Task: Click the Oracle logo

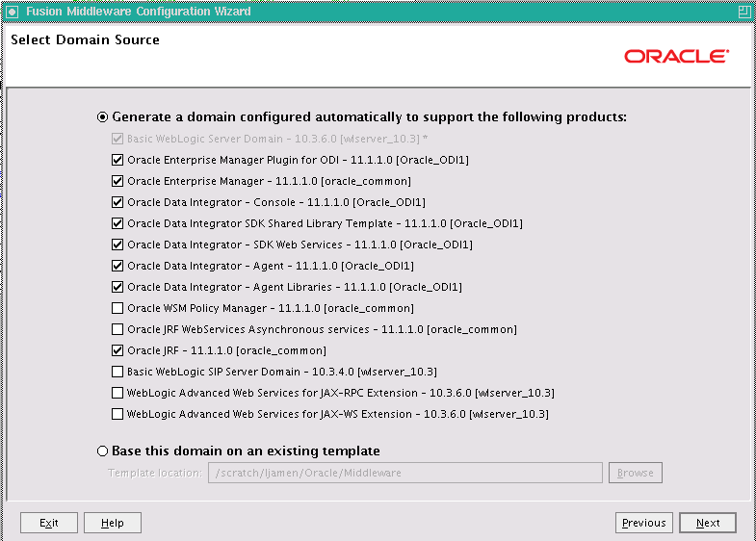Action: (676, 57)
